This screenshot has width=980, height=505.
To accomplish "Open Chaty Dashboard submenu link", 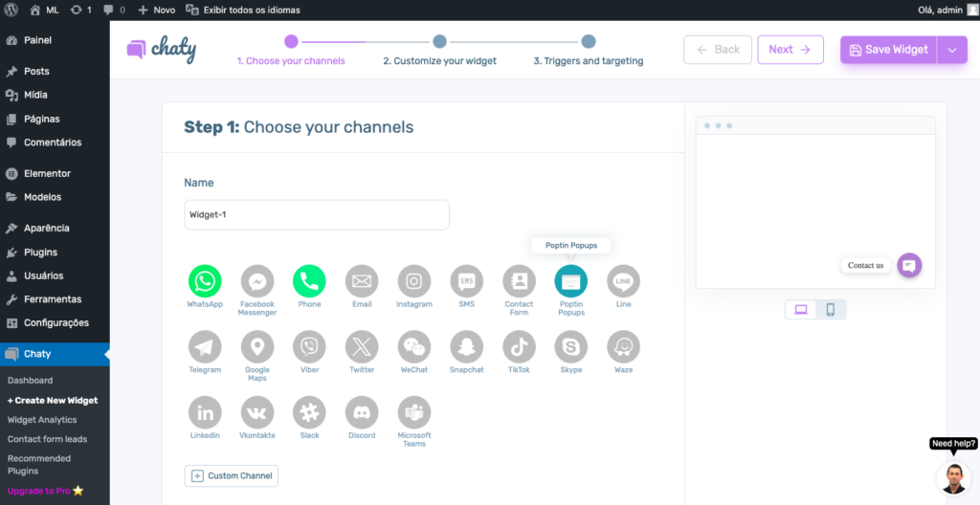I will click(x=30, y=380).
